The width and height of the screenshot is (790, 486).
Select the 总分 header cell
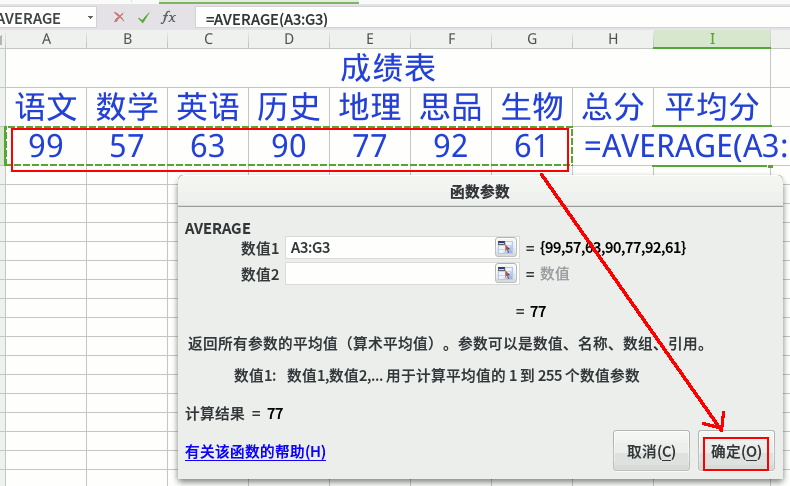[x=613, y=106]
